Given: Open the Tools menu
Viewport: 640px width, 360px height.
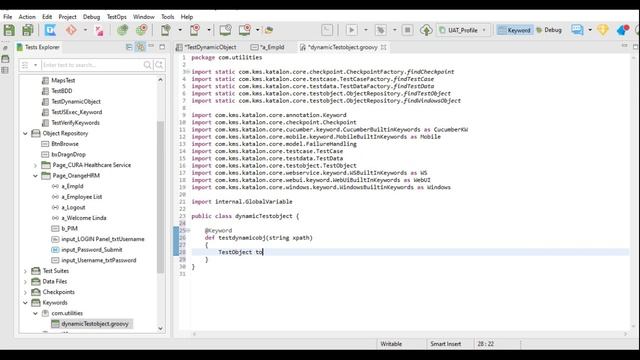Looking at the screenshot, I should [167, 17].
